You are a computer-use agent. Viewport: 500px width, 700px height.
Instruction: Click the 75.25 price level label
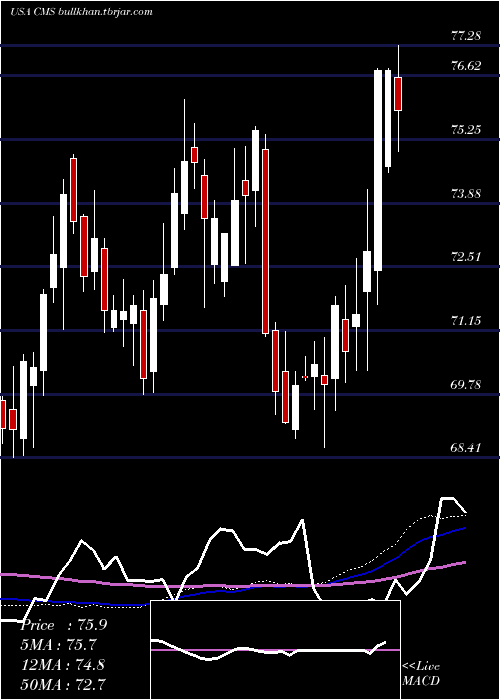coord(466,130)
